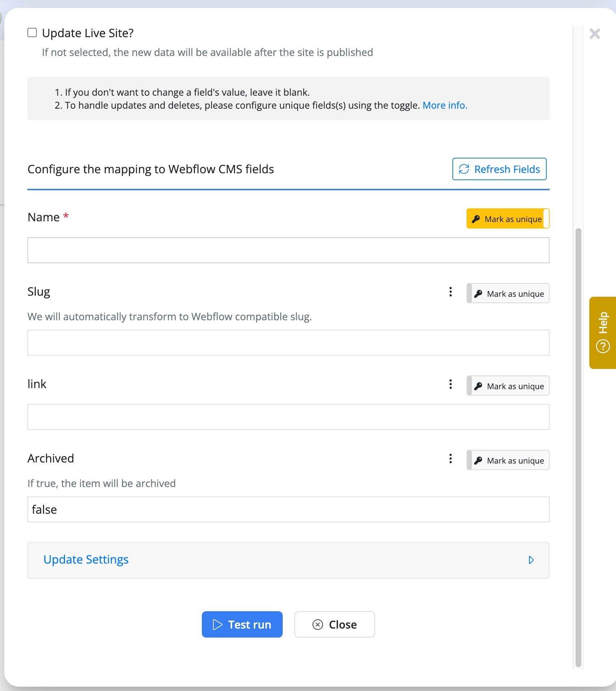Disable Mark as unique on Name field
Image resolution: width=616 pixels, height=691 pixels.
tap(507, 218)
